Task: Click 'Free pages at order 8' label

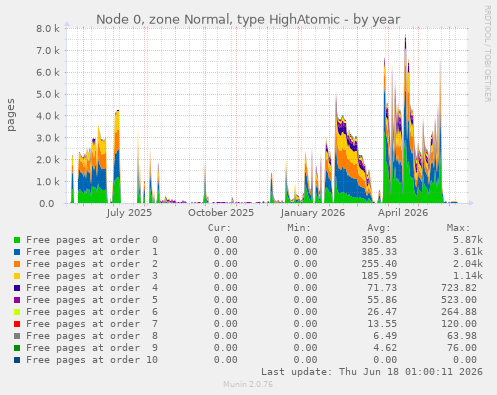Action: tap(92, 336)
